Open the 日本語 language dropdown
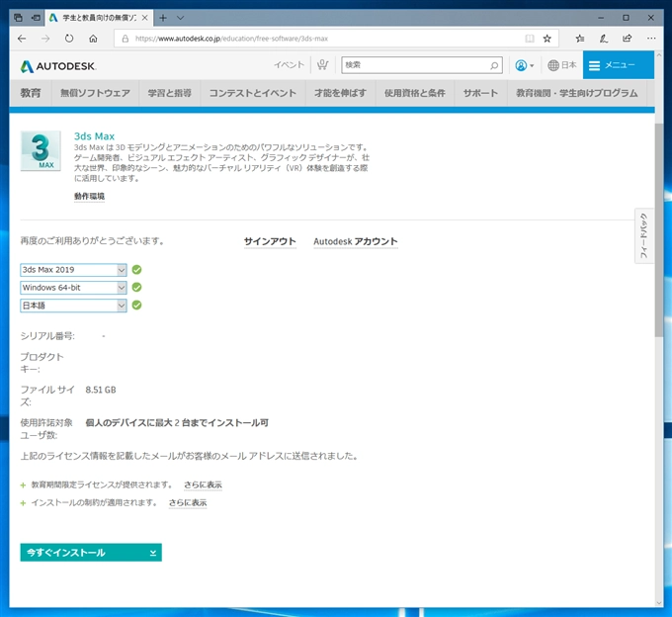Screen dimensions: 672x617 [73, 306]
